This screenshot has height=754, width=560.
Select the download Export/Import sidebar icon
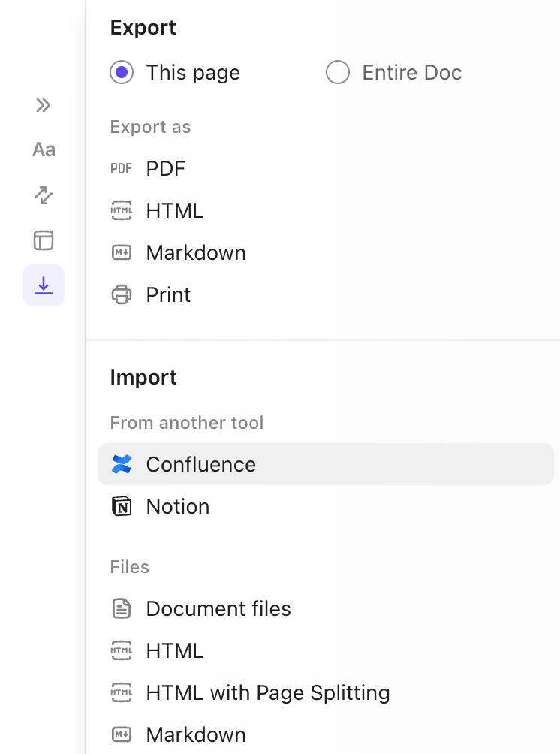tap(43, 285)
